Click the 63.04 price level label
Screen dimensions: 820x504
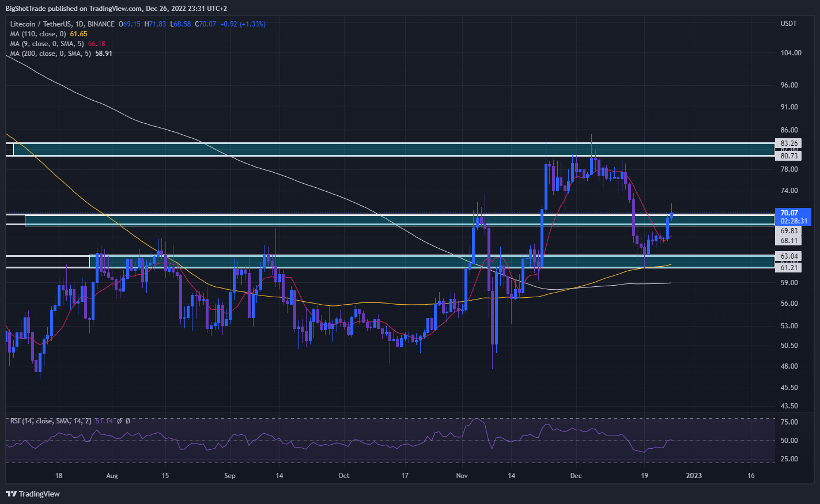pos(789,256)
